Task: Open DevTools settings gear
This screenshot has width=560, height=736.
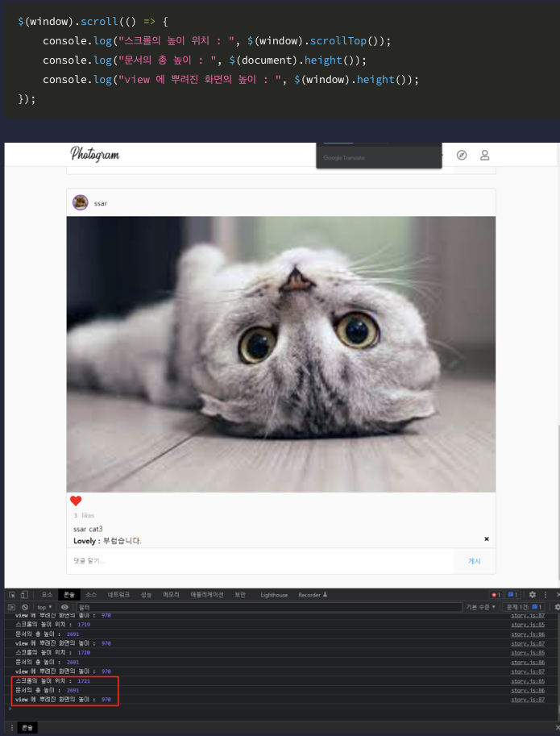Action: pos(533,595)
